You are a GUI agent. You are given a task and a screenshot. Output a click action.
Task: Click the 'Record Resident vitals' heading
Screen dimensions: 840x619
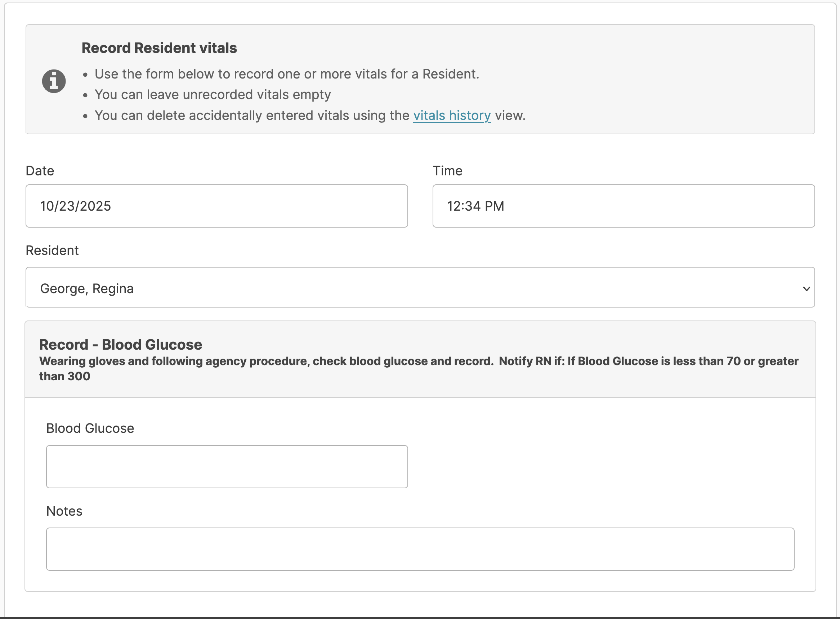click(159, 48)
